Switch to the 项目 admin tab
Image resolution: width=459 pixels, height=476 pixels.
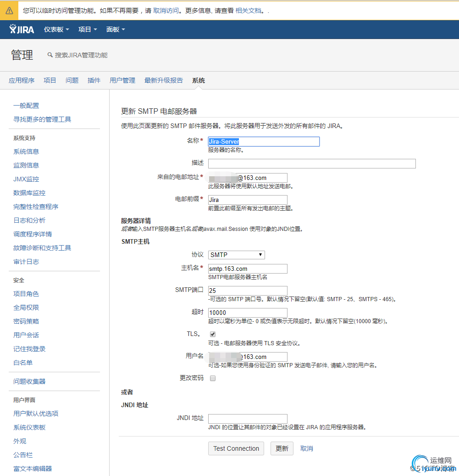pyautogui.click(x=50, y=80)
